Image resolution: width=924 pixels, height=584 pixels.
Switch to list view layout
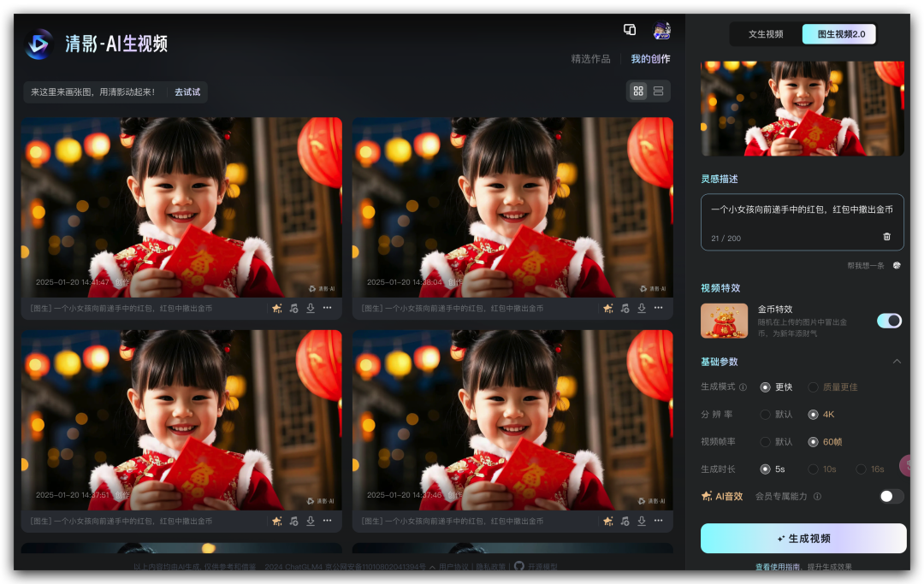click(658, 91)
